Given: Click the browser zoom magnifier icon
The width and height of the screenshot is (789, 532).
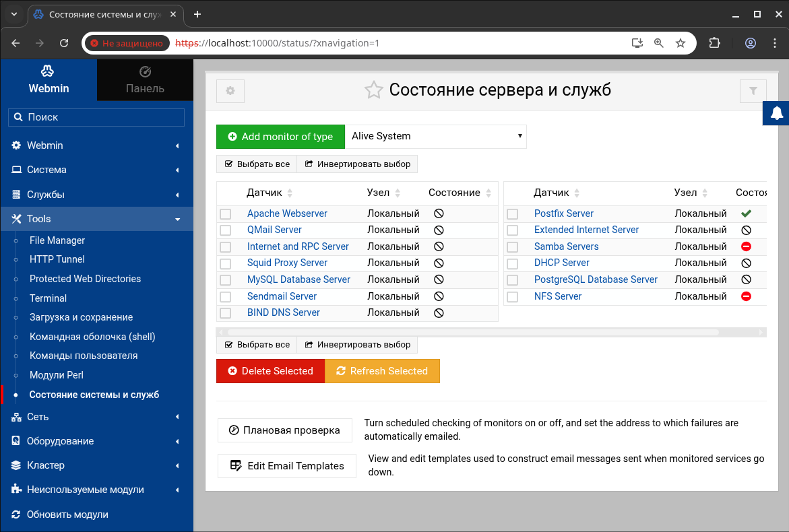Looking at the screenshot, I should (x=659, y=43).
